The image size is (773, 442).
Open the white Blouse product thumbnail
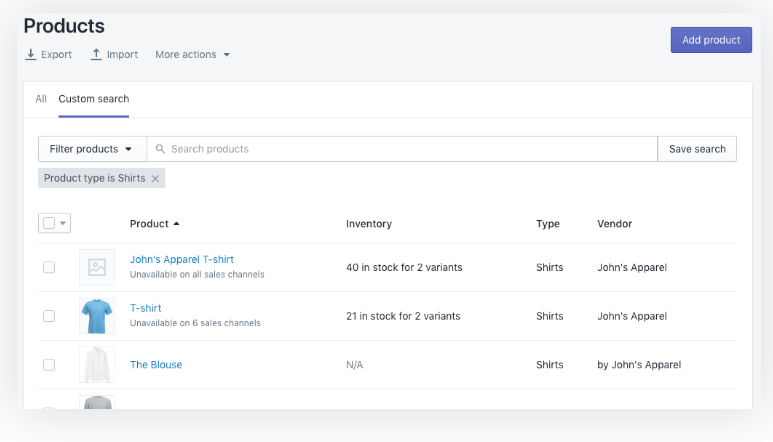97,365
